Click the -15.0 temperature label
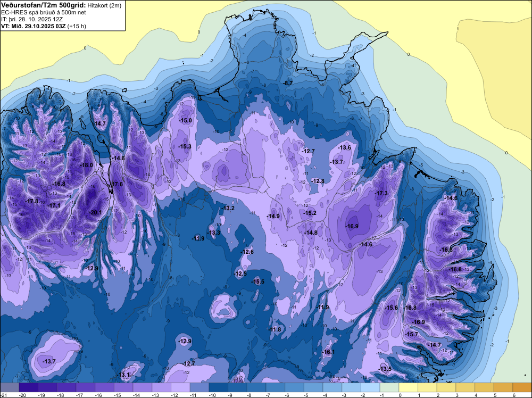The width and height of the screenshot is (532, 398). tap(185, 120)
